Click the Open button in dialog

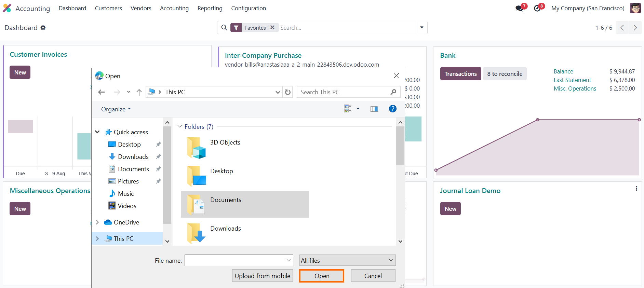pyautogui.click(x=322, y=276)
